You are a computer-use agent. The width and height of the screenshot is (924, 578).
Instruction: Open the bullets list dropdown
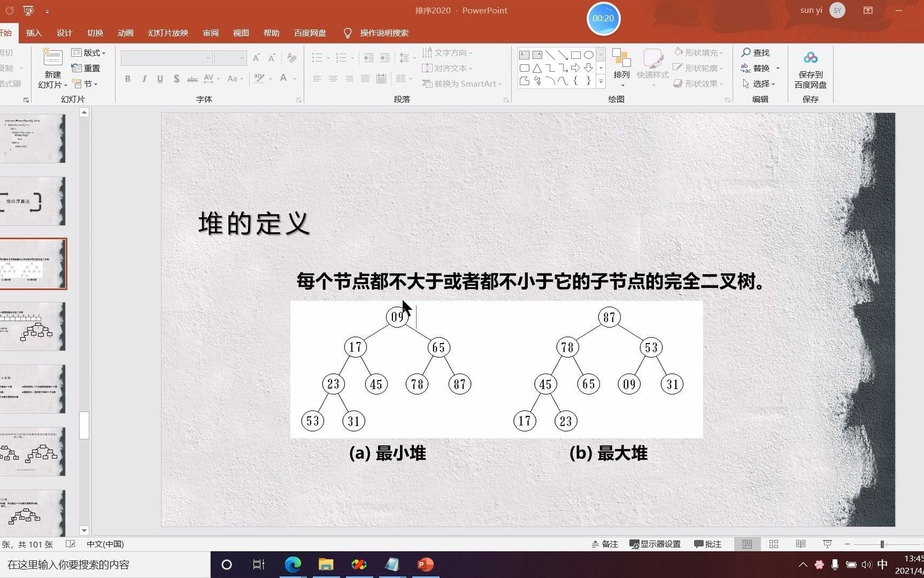tap(327, 58)
